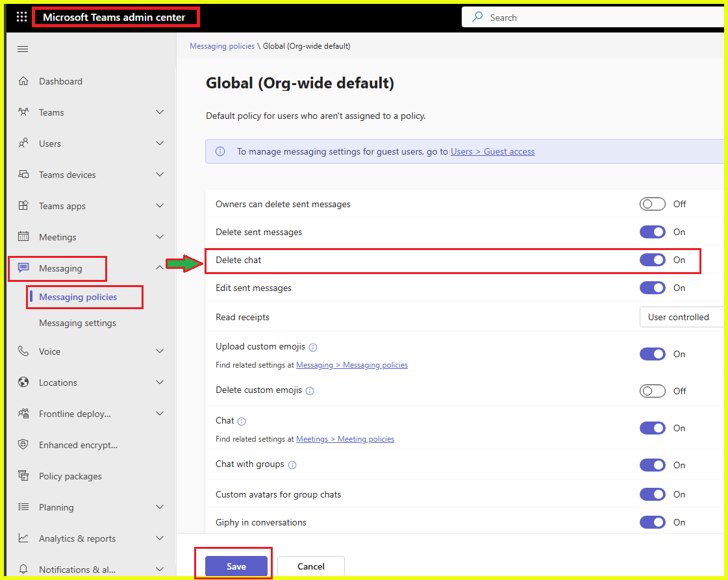Click the Voice phone icon
Image resolution: width=728 pixels, height=580 pixels.
pos(23,351)
